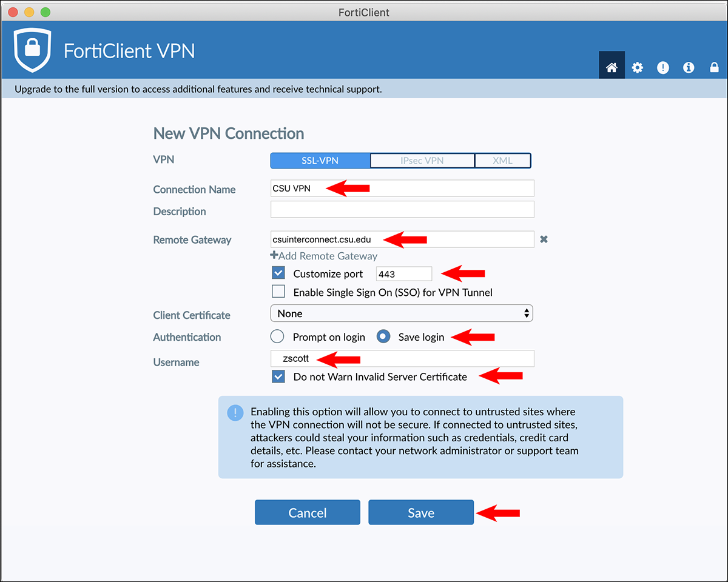
Task: Remove remote gateway with the X icon
Action: (544, 239)
